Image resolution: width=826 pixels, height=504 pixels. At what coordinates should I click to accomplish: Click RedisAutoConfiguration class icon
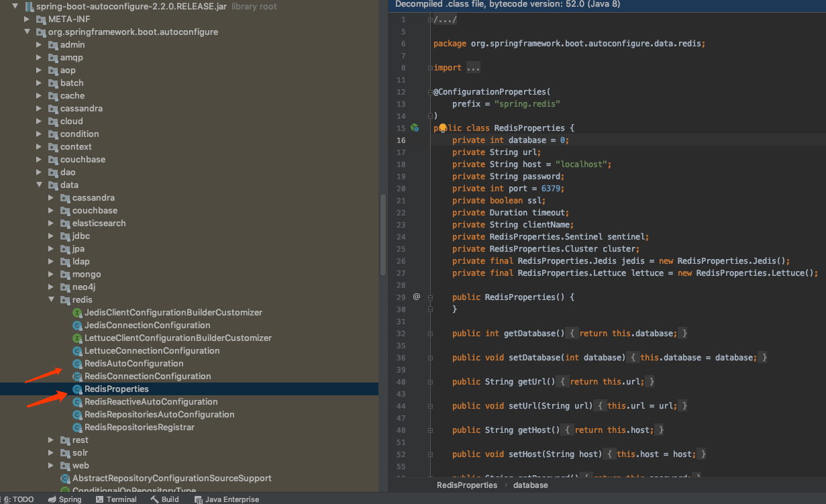click(x=77, y=364)
